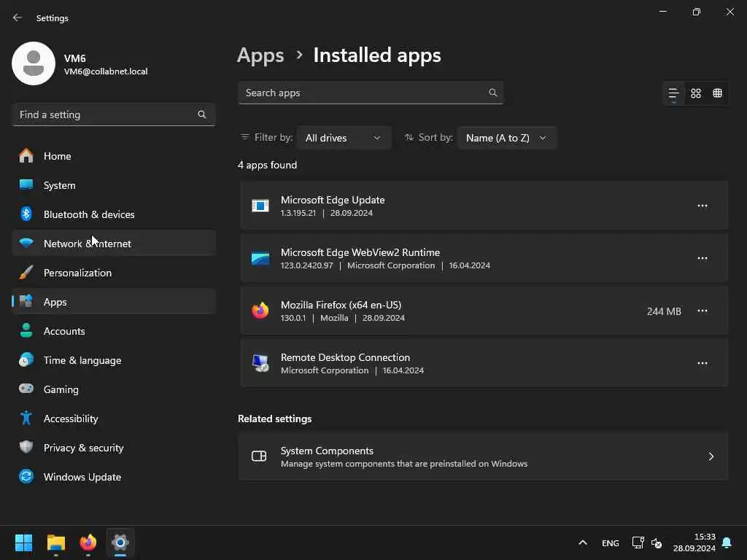
Task: Open more options for Mozilla Firefox
Action: (703, 311)
